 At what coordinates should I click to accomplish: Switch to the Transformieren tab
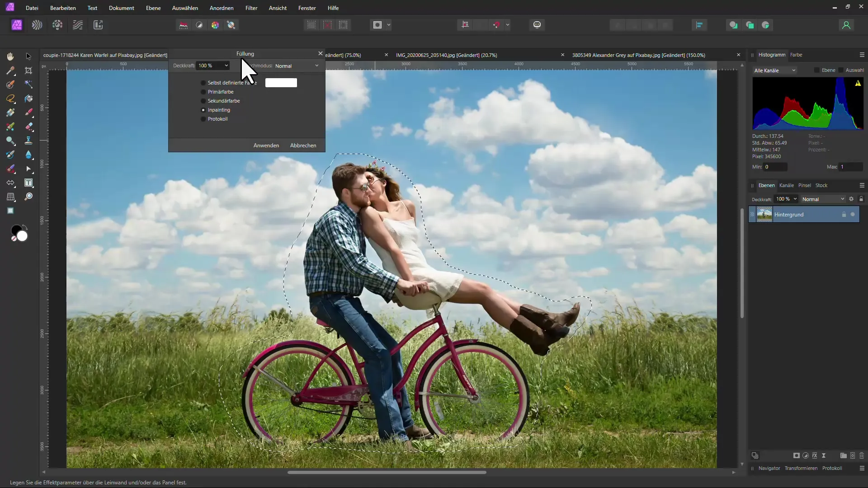(801, 468)
